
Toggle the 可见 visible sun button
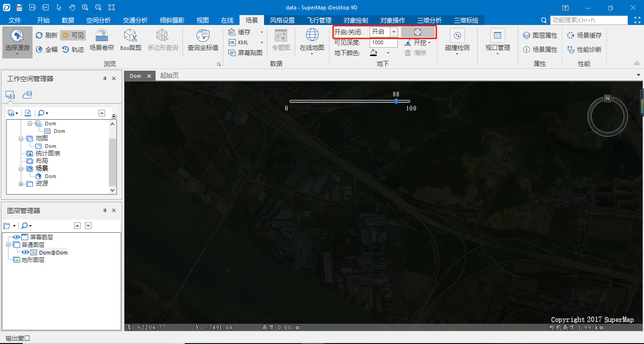pyautogui.click(x=73, y=35)
